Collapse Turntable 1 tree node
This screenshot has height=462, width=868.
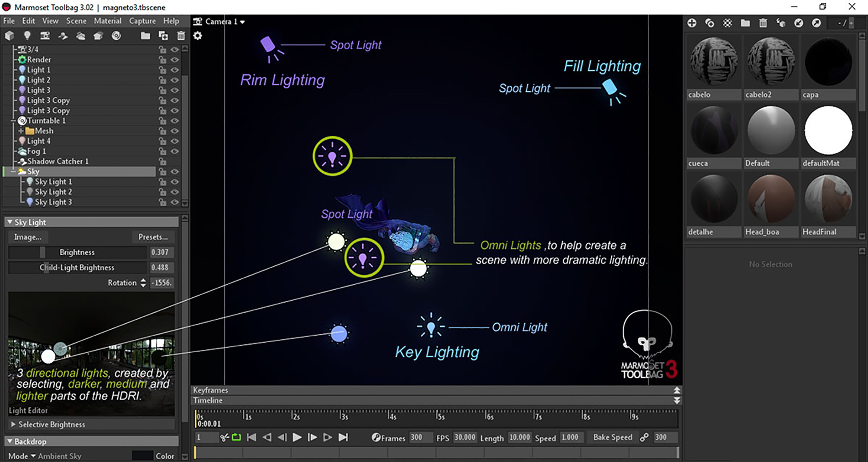[13, 121]
